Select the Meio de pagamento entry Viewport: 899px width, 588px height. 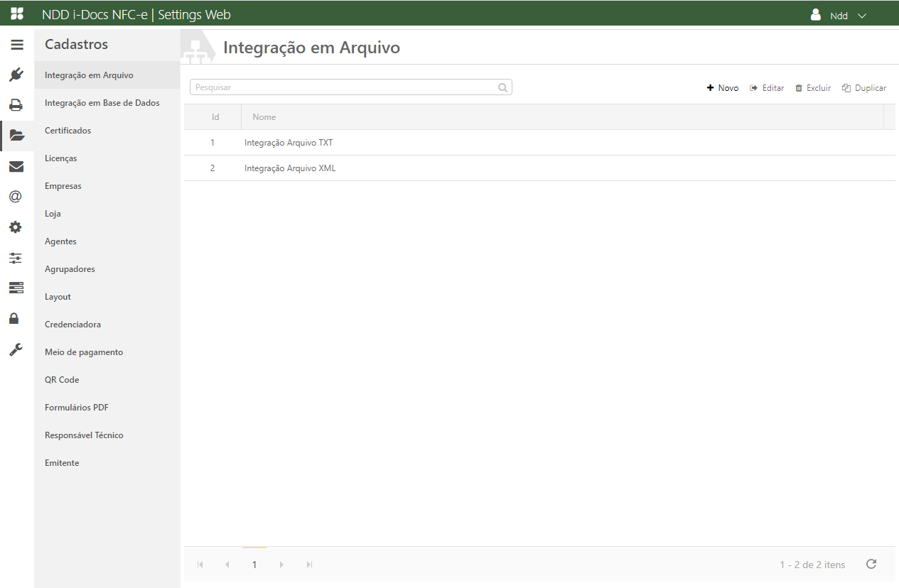click(x=84, y=352)
